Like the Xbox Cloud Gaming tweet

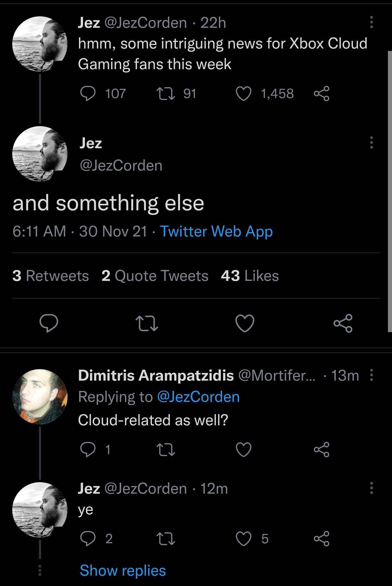point(243,94)
